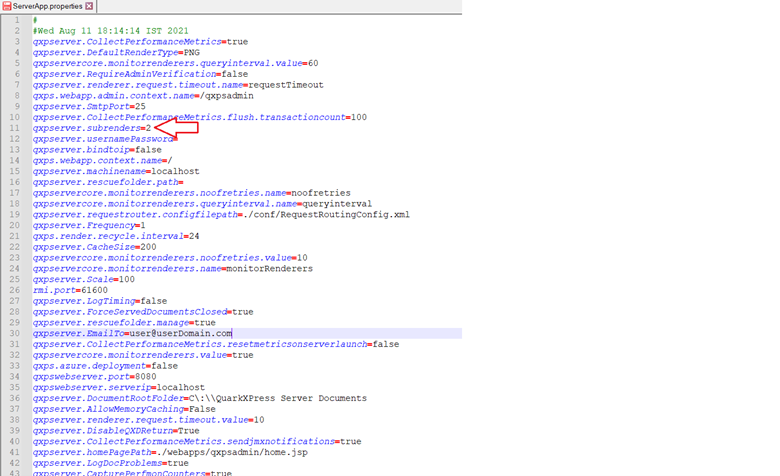Click the value 'requestTimeout'
This screenshot has width=780, height=476.
(x=286, y=85)
